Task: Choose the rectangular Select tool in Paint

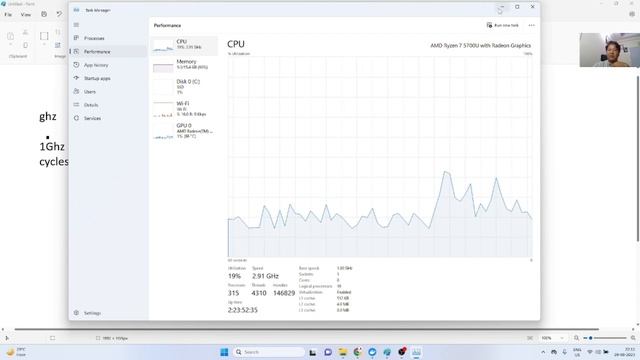Action: [x=44, y=36]
